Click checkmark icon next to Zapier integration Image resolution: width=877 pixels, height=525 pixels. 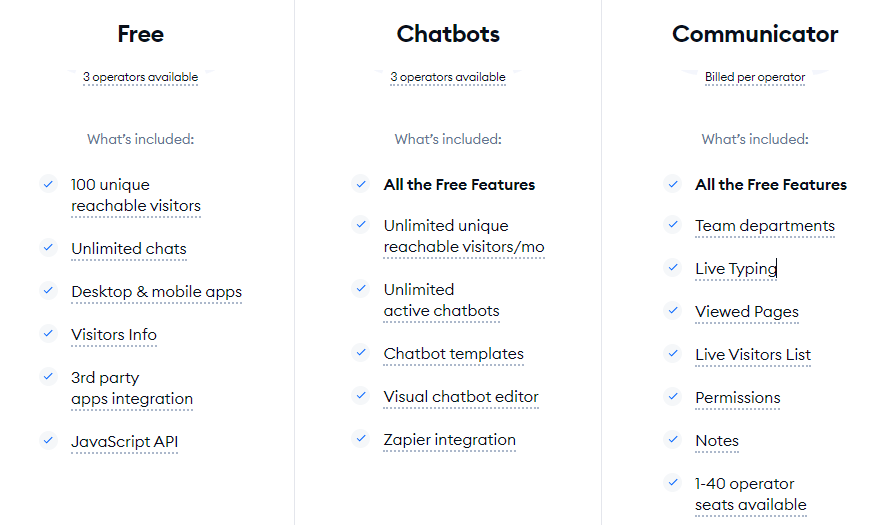coord(361,438)
